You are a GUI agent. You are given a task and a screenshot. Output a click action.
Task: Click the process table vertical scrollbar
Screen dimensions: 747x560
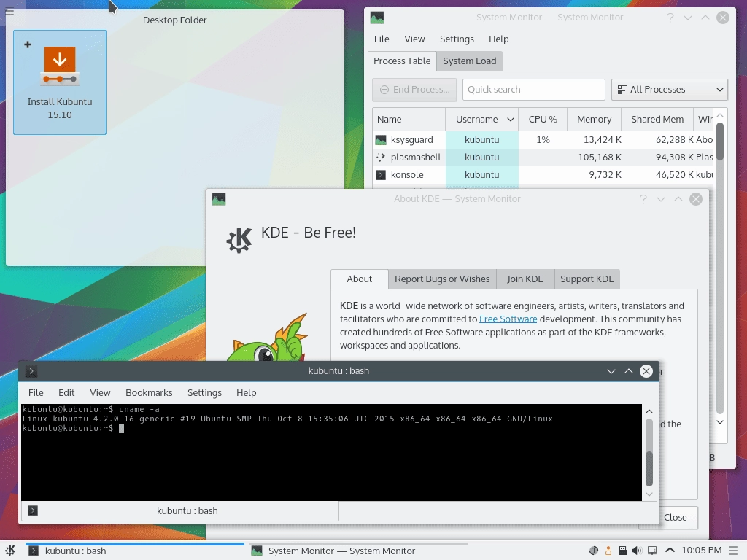pyautogui.click(x=720, y=141)
